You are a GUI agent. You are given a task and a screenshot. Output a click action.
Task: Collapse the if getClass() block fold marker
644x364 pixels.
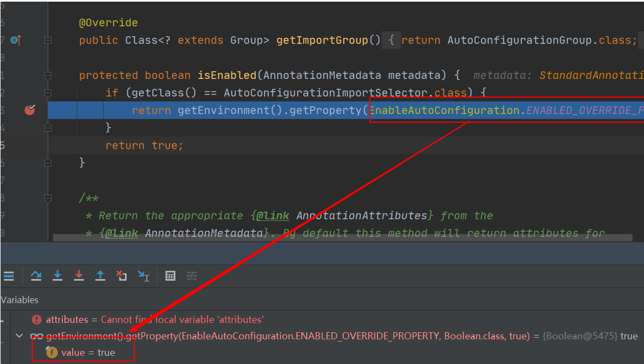pos(48,93)
